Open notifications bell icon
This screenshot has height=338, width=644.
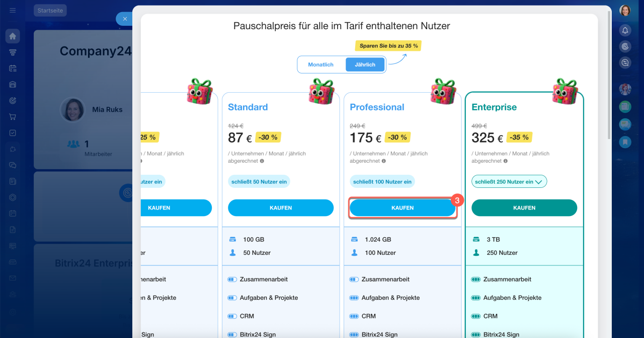(625, 30)
